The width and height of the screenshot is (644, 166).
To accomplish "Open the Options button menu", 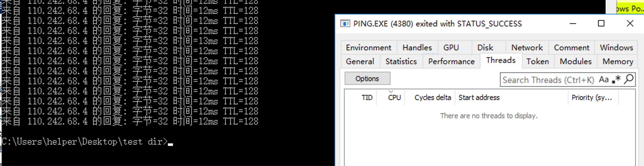I will tap(367, 79).
